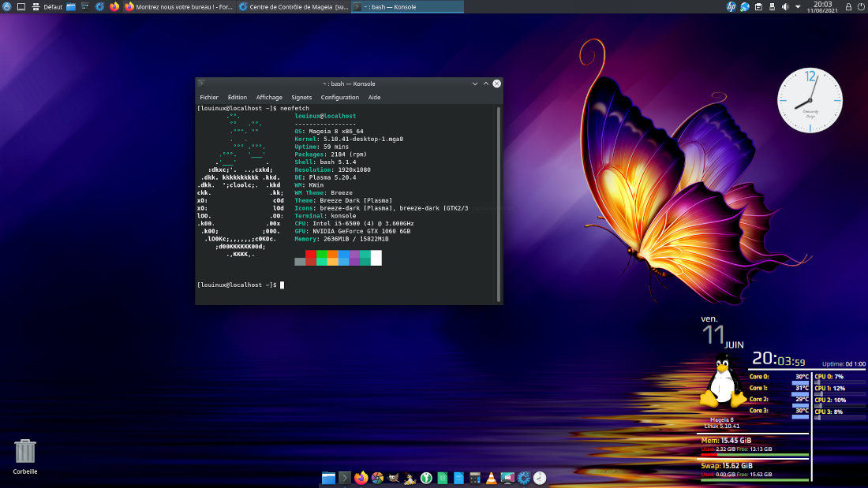868x488 pixels.
Task: Open Aide menu in Konsole
Action: coord(374,98)
